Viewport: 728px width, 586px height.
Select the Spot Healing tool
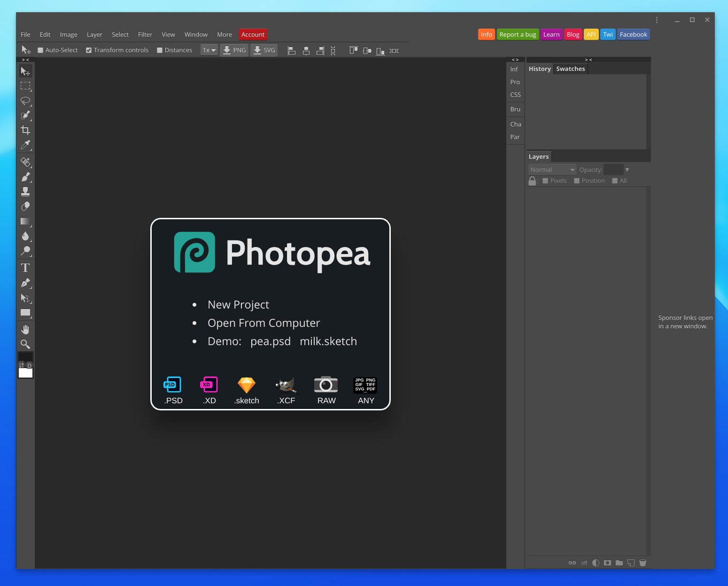pos(25,162)
